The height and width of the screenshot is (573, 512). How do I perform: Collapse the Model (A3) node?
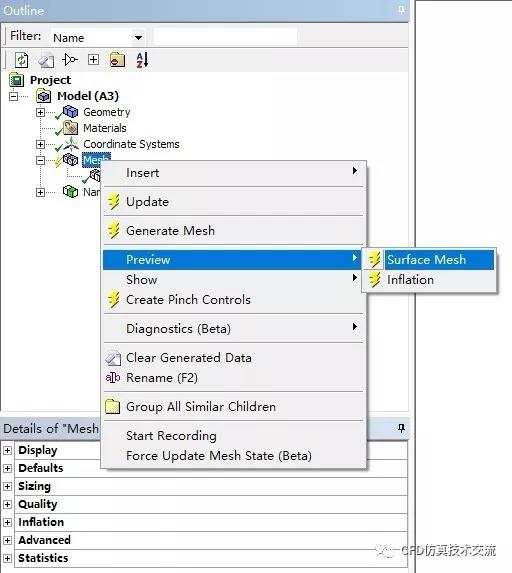14,96
